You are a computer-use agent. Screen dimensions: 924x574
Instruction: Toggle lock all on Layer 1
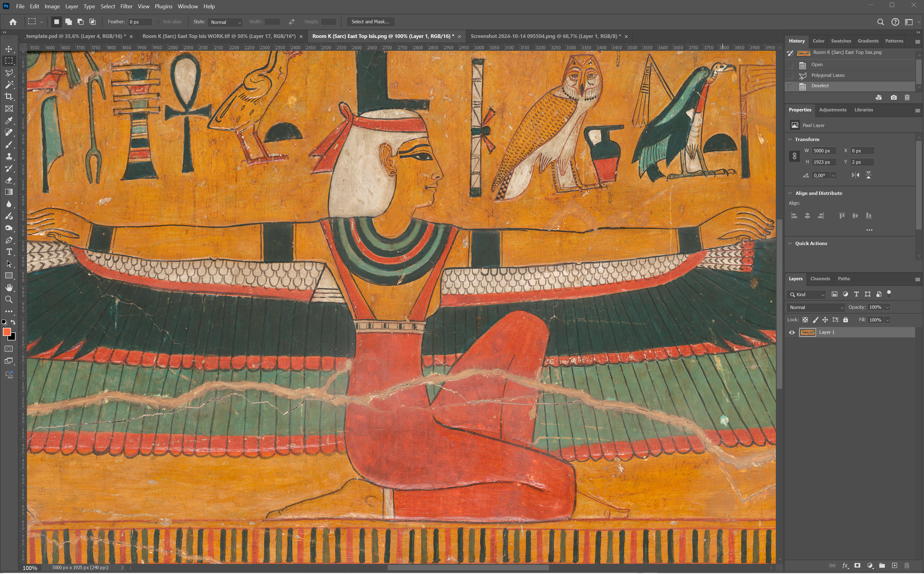point(845,320)
